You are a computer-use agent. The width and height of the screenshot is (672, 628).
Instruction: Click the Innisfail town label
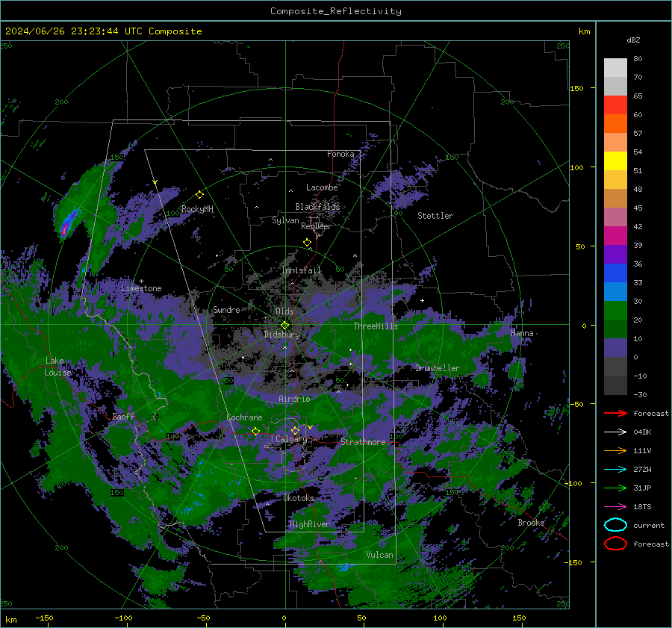[x=302, y=270]
